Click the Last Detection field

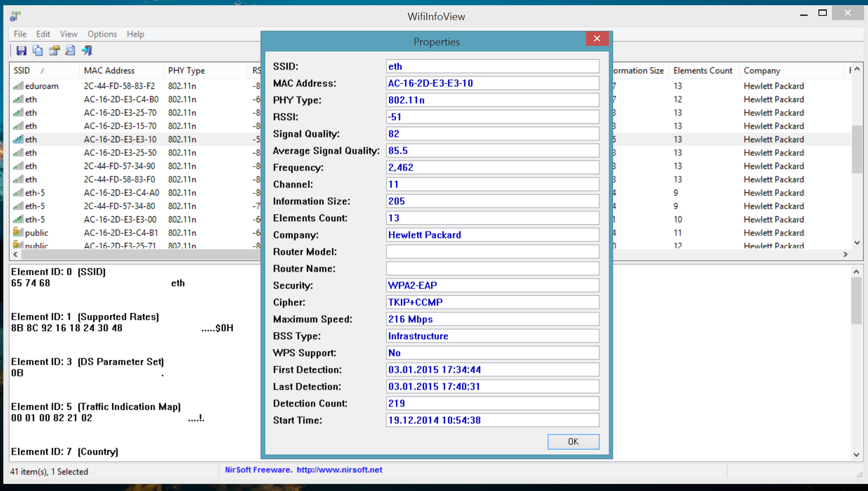(493, 387)
